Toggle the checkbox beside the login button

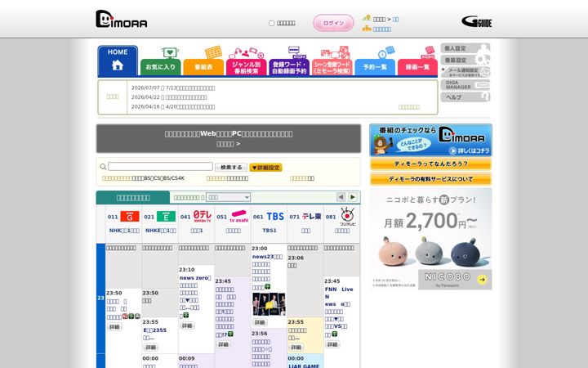pyautogui.click(x=271, y=23)
